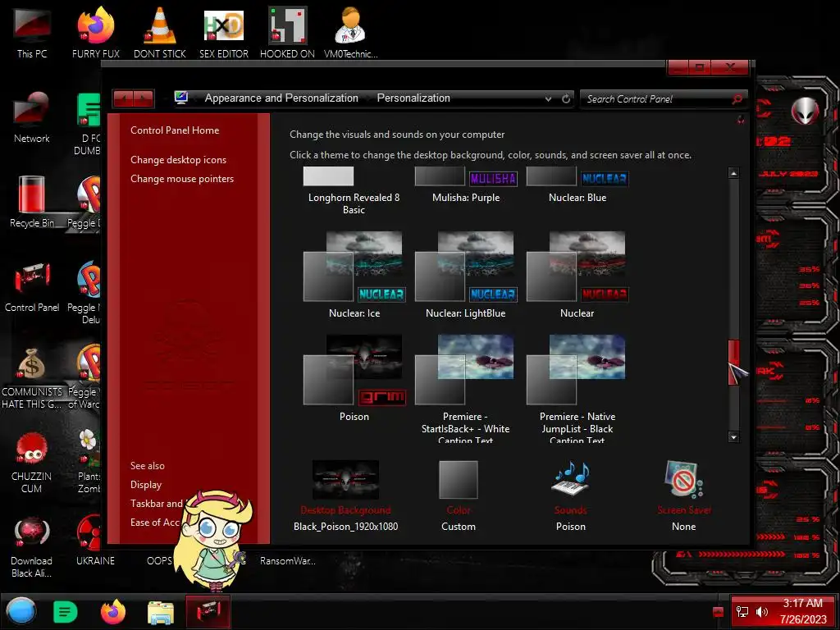The height and width of the screenshot is (630, 840).
Task: Open Control Panel Home link
Action: click(x=175, y=130)
